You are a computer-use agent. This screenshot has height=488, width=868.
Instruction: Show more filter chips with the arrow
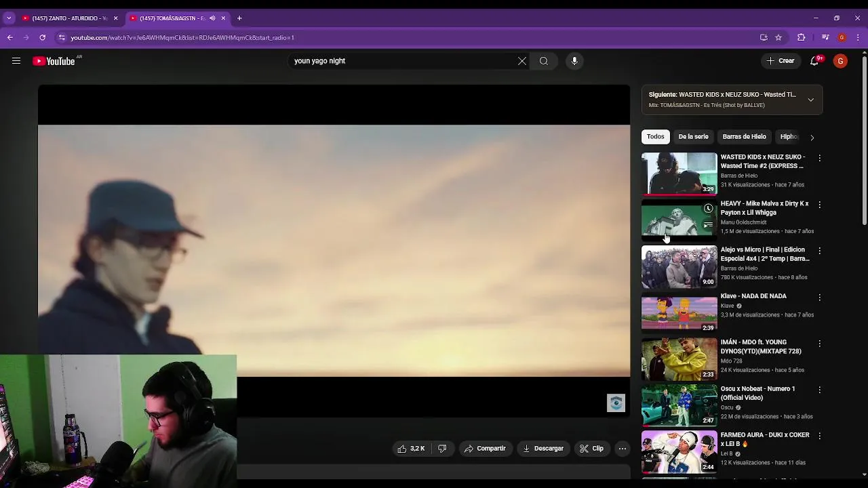click(x=812, y=138)
